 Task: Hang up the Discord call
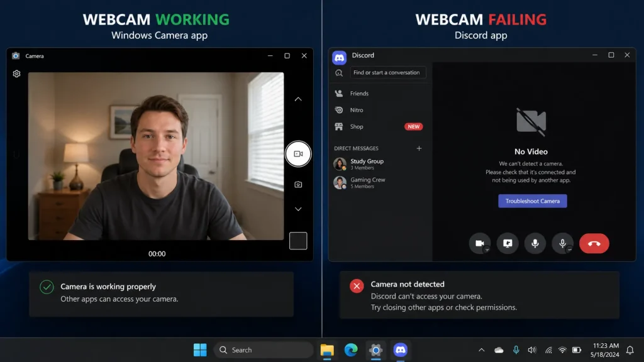[594, 243]
